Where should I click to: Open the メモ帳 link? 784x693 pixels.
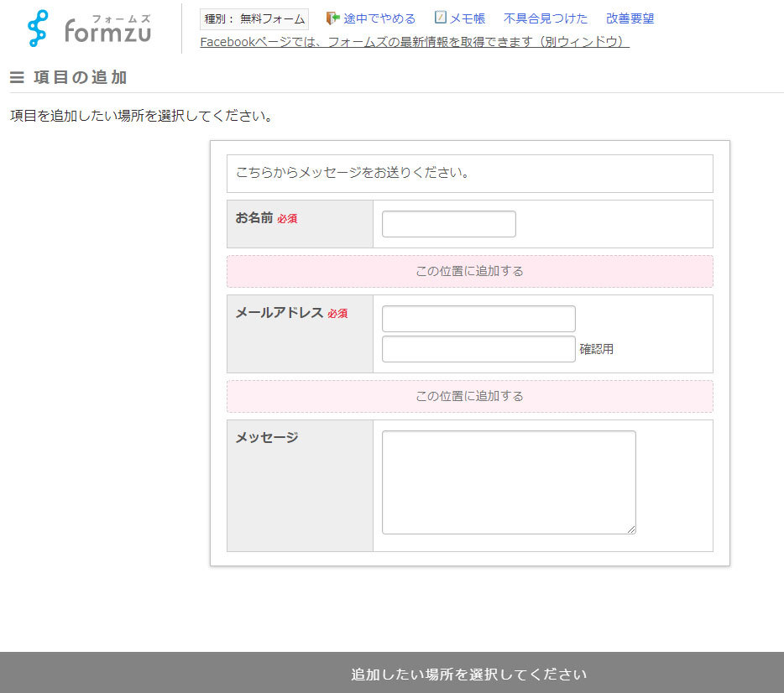pyautogui.click(x=467, y=18)
